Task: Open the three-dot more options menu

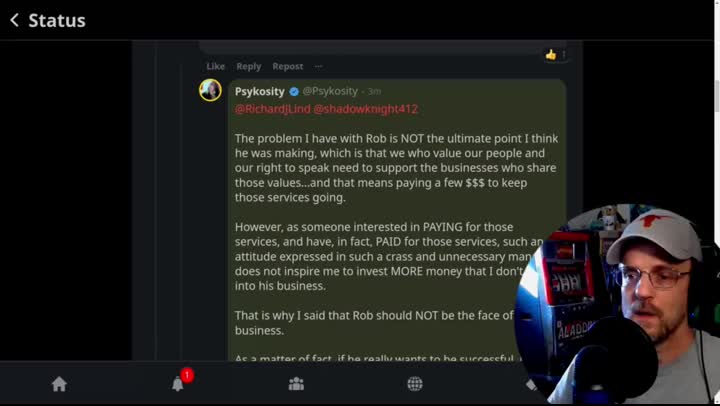Action: coord(318,66)
